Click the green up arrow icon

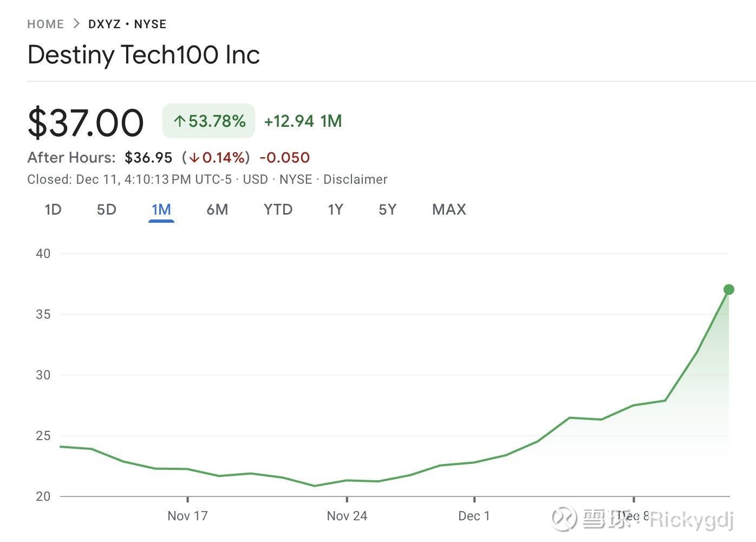click(x=180, y=121)
